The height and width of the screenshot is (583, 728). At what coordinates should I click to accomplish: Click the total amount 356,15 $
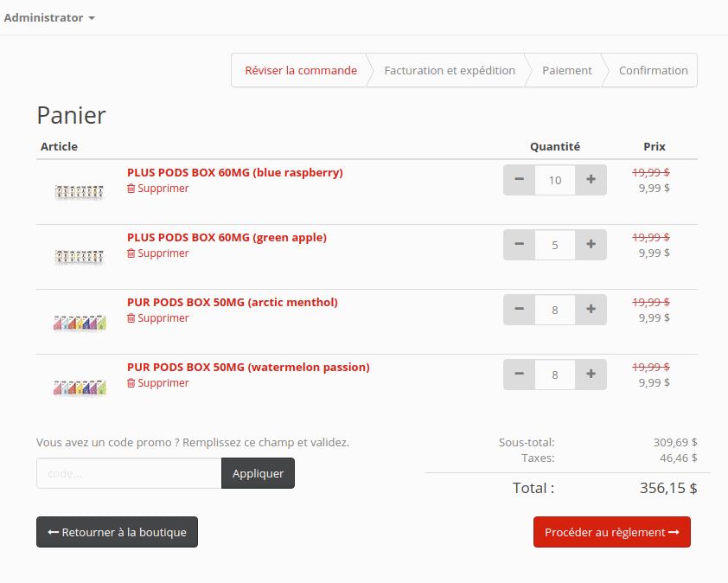click(x=668, y=488)
